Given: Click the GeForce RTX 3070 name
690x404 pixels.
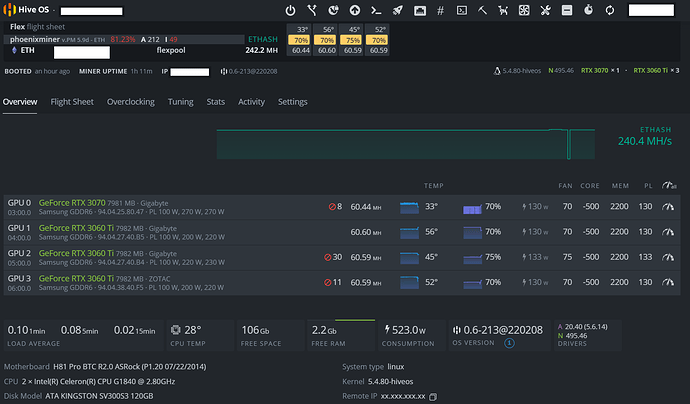Looking at the screenshot, I should [x=72, y=203].
